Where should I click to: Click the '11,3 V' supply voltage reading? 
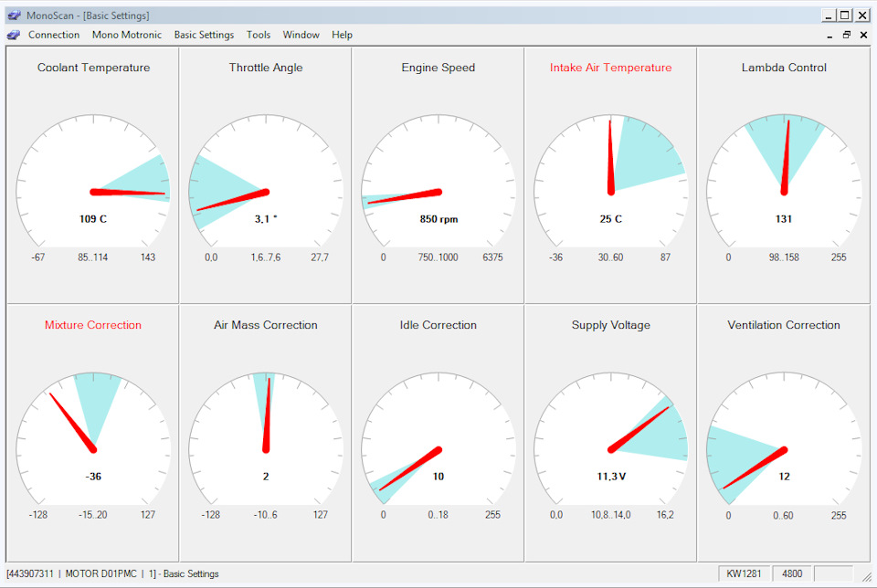(611, 477)
